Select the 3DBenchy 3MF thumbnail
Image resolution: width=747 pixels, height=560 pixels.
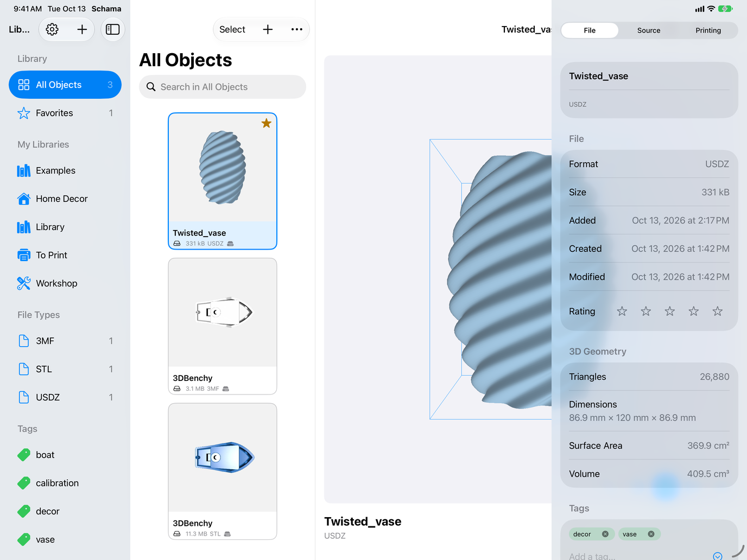click(223, 326)
